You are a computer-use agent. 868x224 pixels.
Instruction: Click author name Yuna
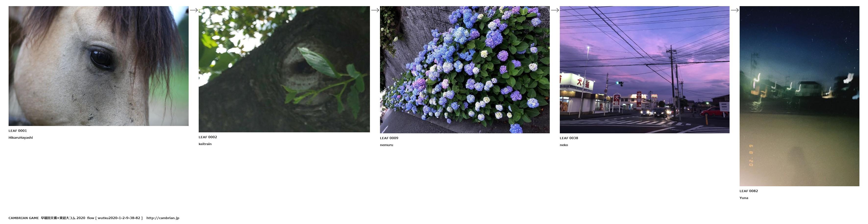click(744, 198)
